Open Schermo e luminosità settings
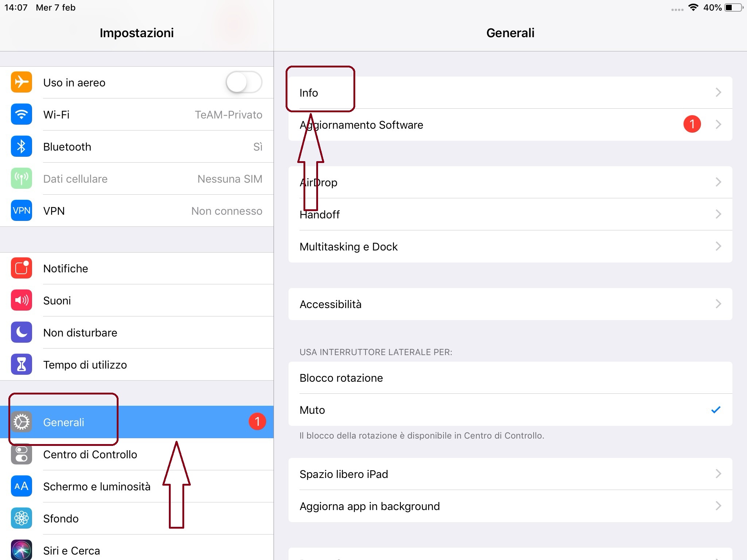This screenshot has height=560, width=747. click(x=97, y=486)
